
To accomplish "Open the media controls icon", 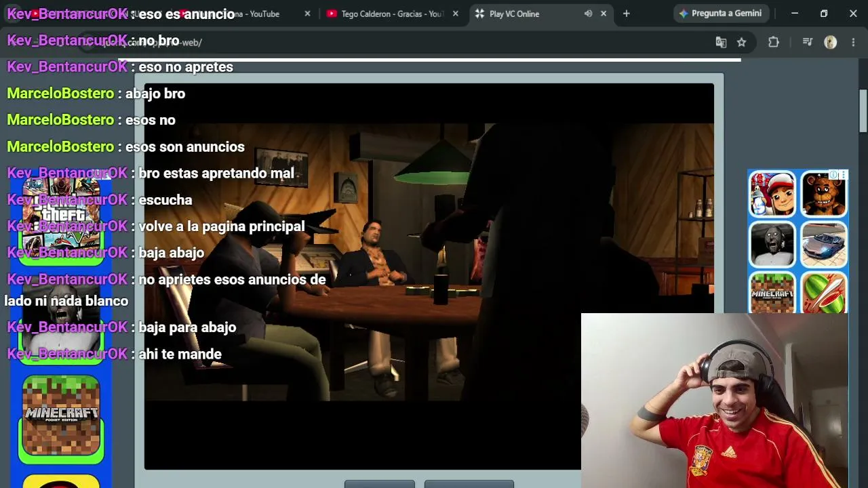I will [x=807, y=42].
